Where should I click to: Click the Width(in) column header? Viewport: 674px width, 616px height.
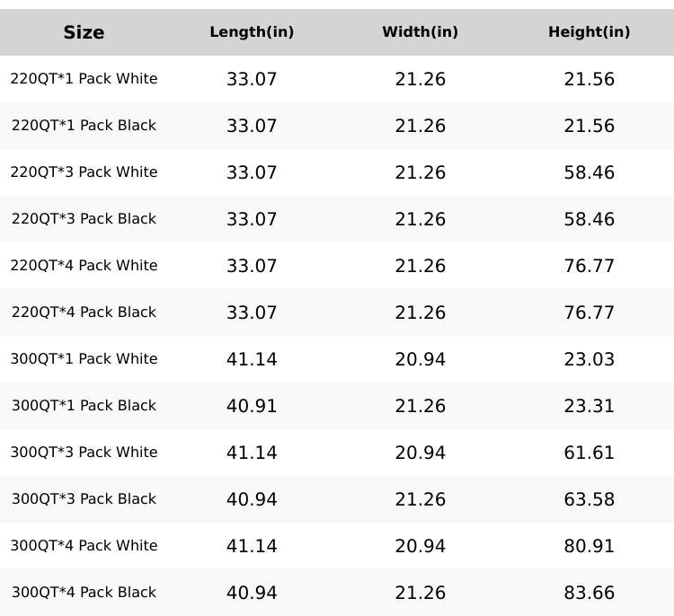(x=420, y=32)
